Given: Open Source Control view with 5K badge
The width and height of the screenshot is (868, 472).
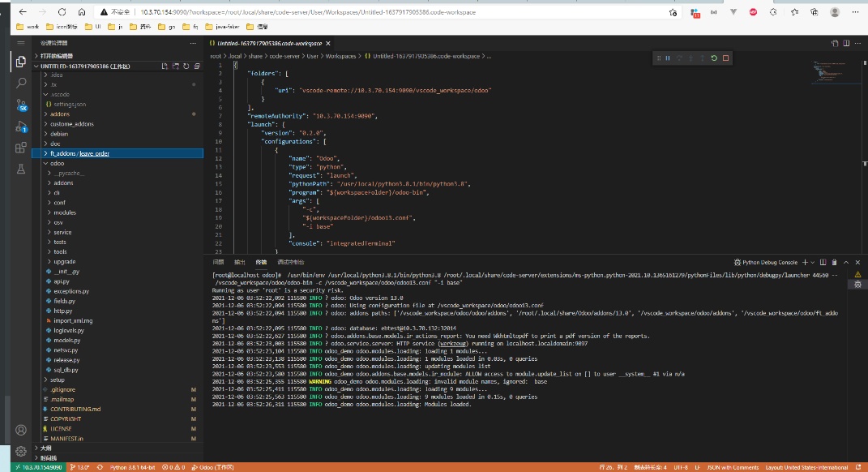Looking at the screenshot, I should coord(21,105).
